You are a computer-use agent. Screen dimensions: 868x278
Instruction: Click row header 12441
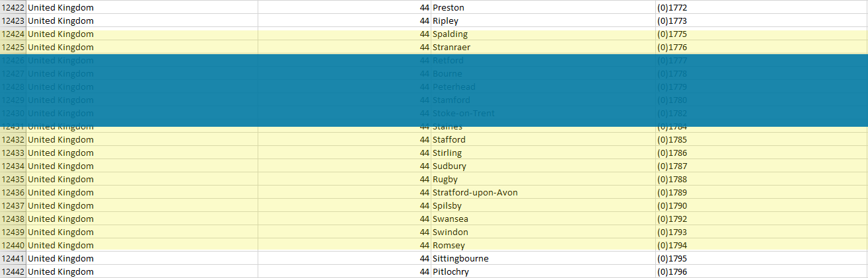(13, 258)
